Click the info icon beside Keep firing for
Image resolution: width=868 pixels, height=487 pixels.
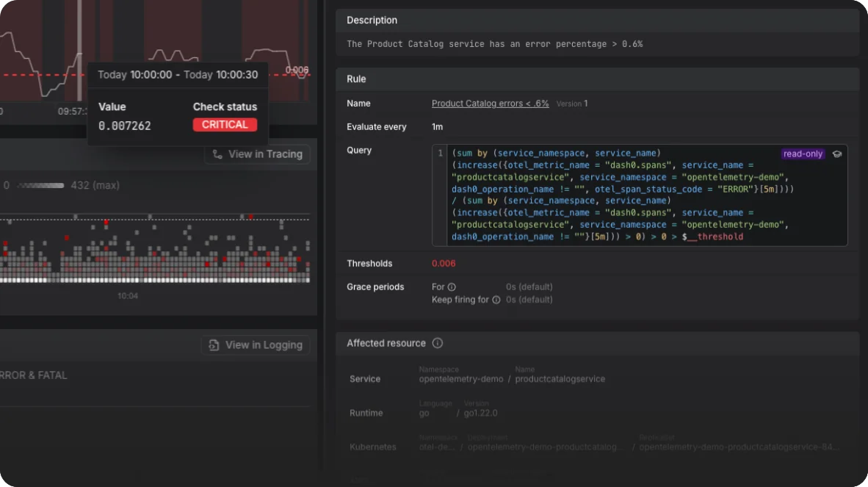[x=496, y=300]
